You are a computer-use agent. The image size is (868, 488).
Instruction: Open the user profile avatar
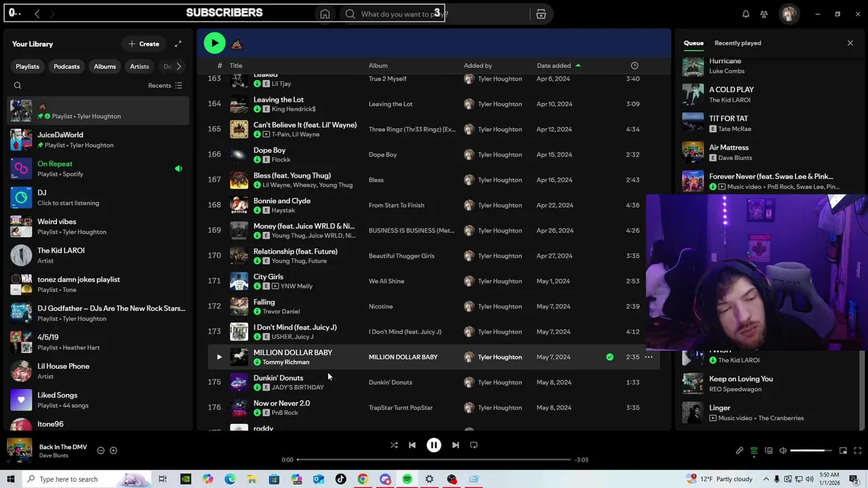pos(789,14)
